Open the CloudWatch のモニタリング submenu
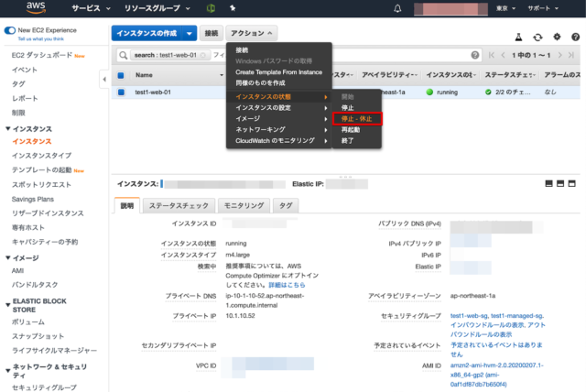The image size is (586, 392). pyautogui.click(x=278, y=141)
